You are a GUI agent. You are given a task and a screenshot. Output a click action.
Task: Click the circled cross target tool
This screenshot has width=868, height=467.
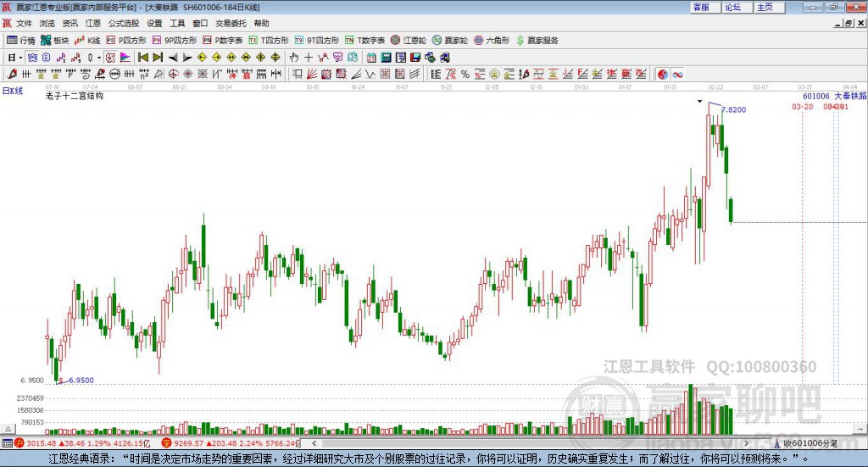point(173,74)
